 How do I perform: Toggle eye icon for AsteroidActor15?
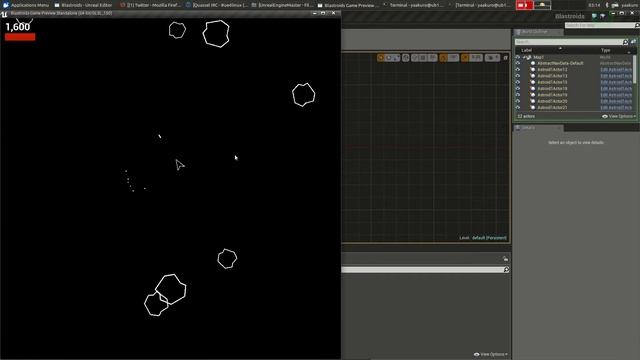[518, 82]
